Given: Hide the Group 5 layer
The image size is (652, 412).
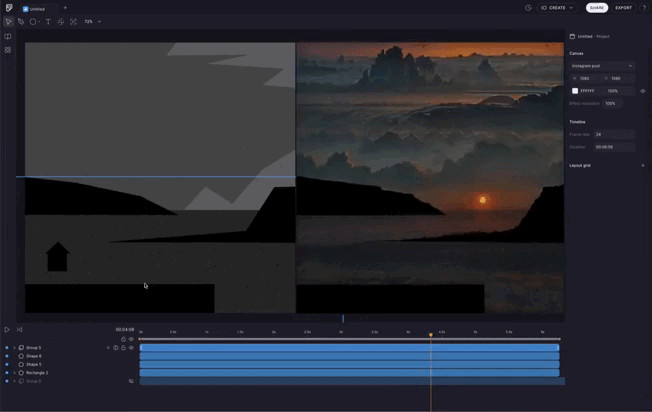Looking at the screenshot, I should tap(131, 348).
